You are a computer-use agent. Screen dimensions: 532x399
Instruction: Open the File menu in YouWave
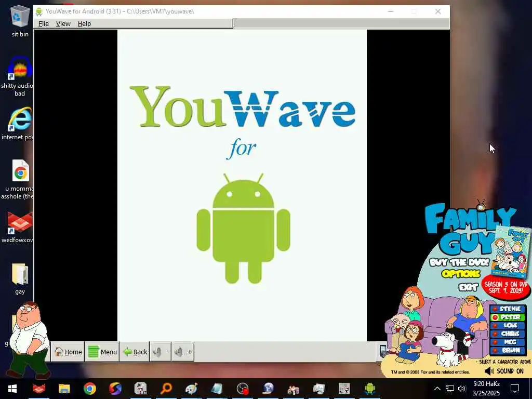tap(44, 24)
